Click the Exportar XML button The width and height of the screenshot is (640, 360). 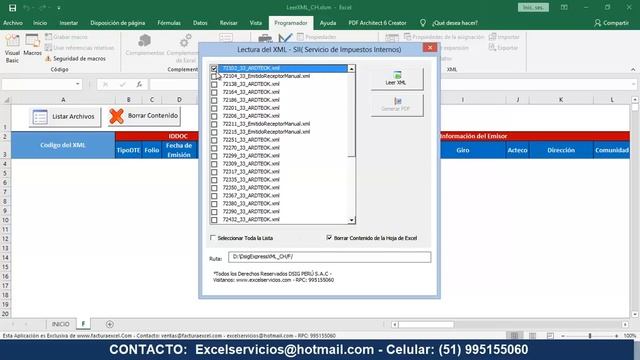pos(503,48)
